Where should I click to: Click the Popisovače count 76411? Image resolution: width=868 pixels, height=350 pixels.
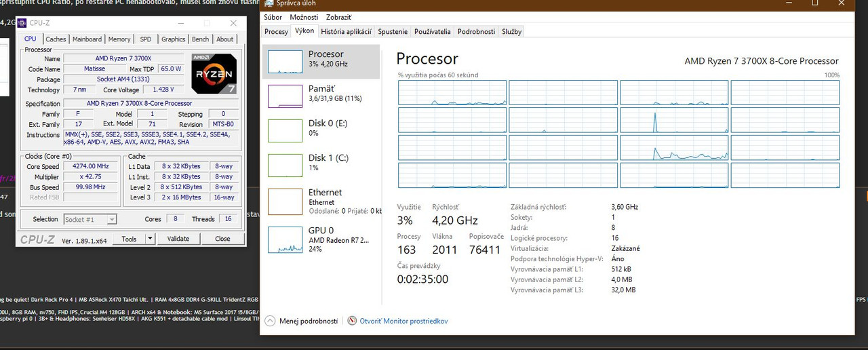485,250
